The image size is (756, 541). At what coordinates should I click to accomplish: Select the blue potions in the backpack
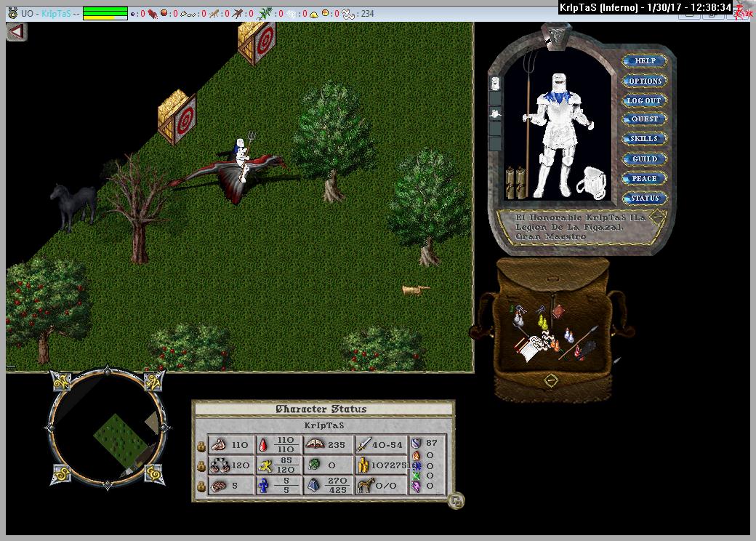[569, 334]
